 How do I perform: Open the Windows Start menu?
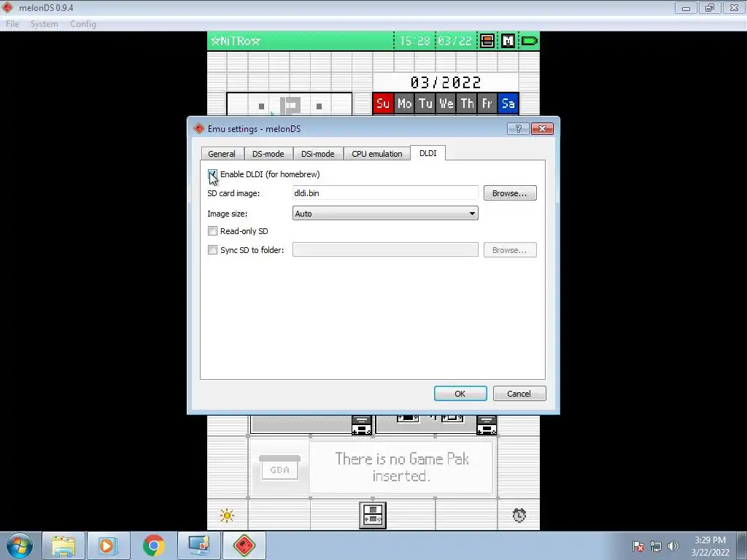coord(20,545)
